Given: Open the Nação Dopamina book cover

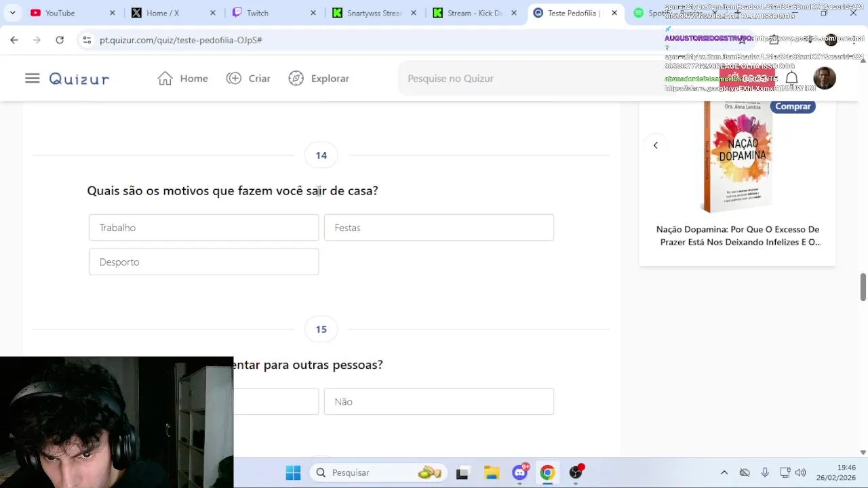Looking at the screenshot, I should point(738,157).
